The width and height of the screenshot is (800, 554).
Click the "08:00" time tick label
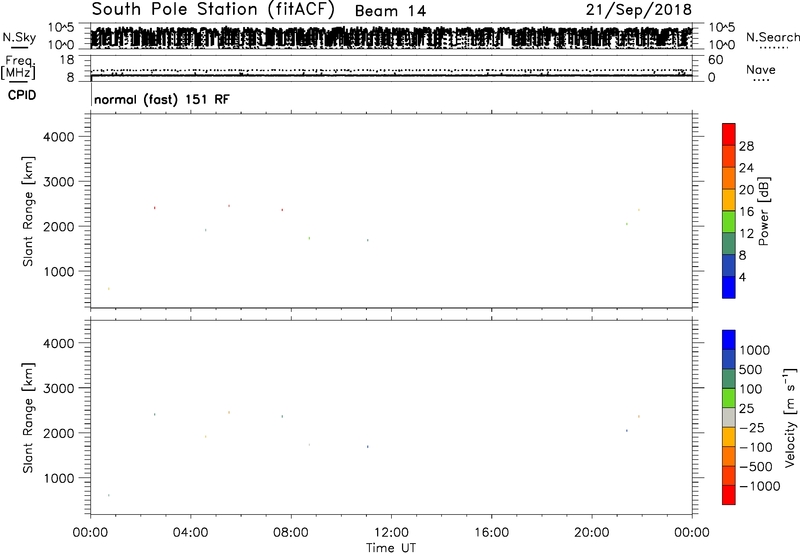[x=291, y=533]
